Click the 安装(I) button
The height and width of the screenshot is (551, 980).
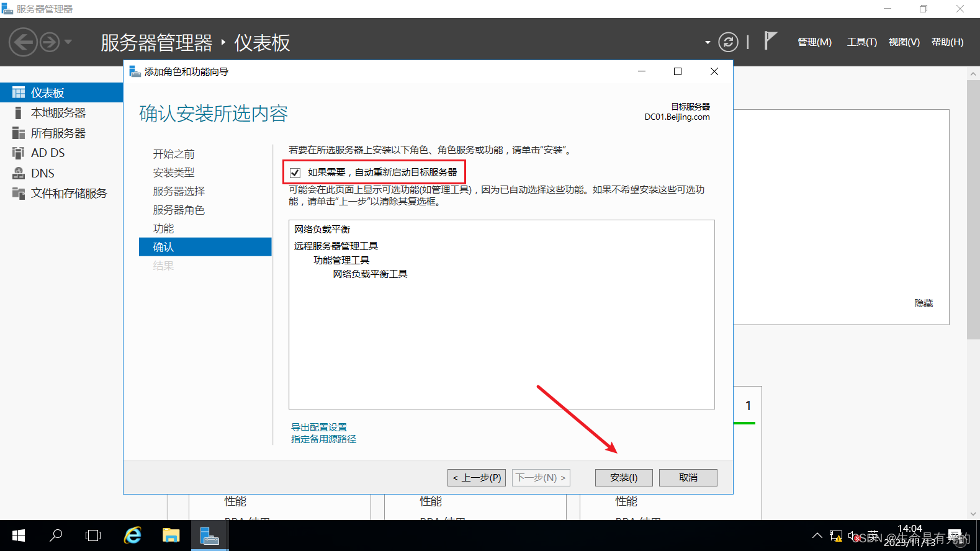tap(624, 478)
